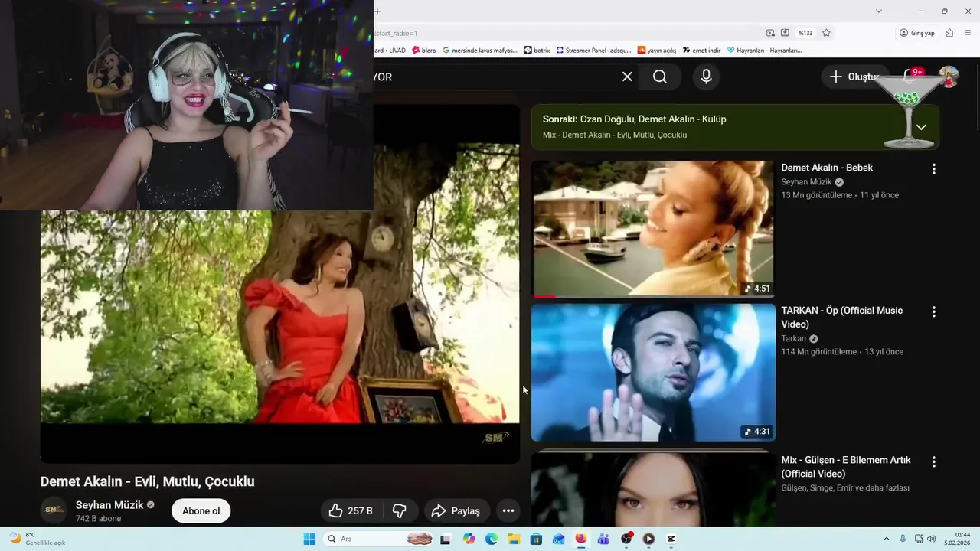The image size is (980, 551).
Task: Open Microsoft Edge from the taskbar
Action: [x=492, y=539]
